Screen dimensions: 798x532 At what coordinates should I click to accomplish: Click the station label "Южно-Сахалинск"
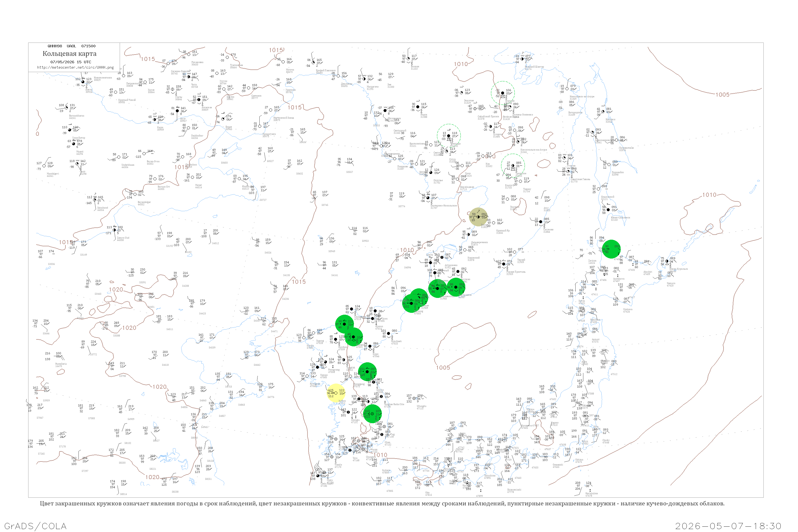[x=621, y=218]
